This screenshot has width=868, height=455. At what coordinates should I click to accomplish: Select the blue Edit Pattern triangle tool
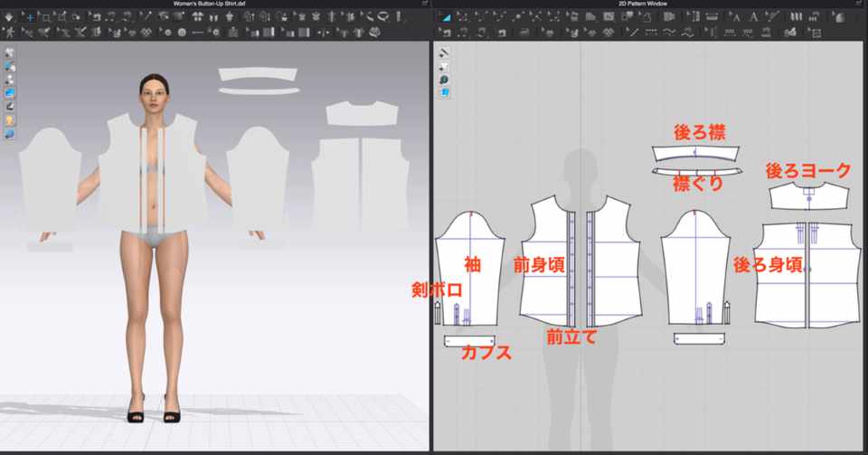click(446, 17)
